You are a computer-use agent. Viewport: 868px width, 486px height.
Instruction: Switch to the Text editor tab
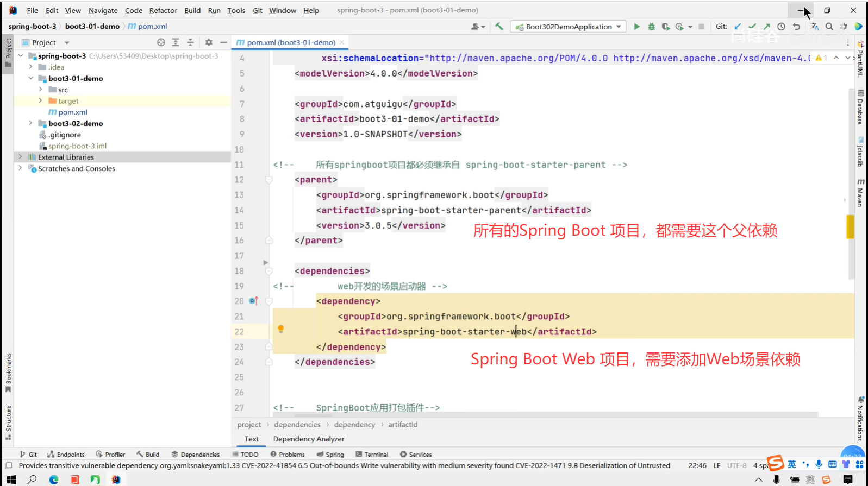click(252, 439)
